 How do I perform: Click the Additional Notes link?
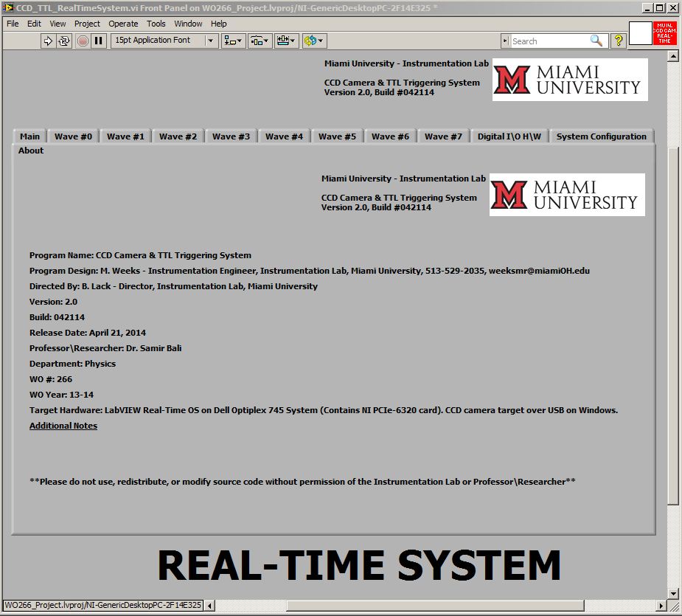pos(63,426)
